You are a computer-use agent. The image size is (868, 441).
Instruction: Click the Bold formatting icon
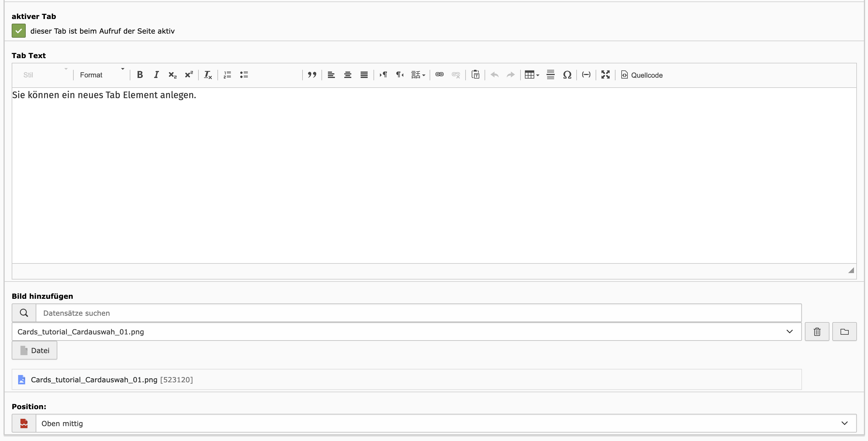[x=139, y=74]
